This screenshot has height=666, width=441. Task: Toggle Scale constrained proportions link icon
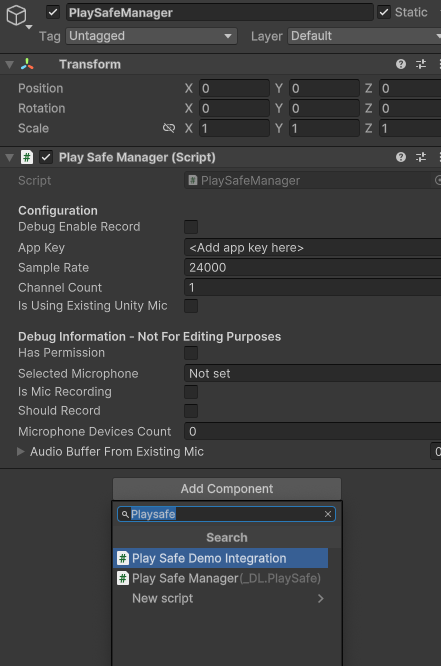[x=169, y=128]
